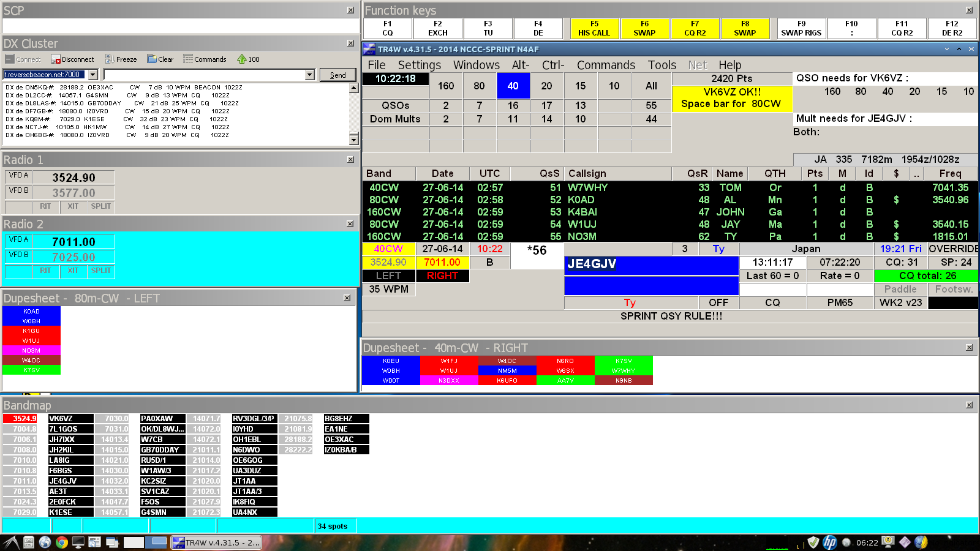The image size is (980, 551).
Task: Click the blue exchange entry field below callsign
Action: 651,286
